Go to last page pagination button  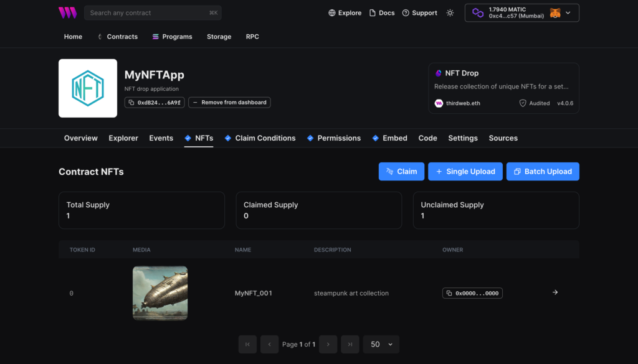pyautogui.click(x=350, y=344)
